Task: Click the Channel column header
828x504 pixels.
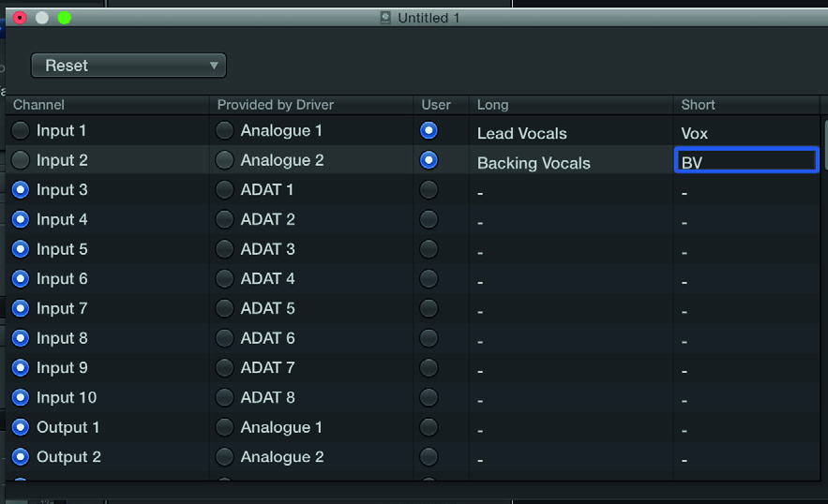Action: 108,105
